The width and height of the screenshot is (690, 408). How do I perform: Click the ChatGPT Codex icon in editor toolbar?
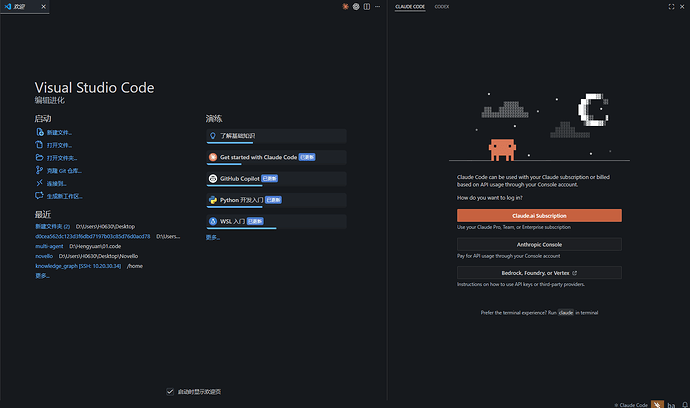[x=356, y=7]
